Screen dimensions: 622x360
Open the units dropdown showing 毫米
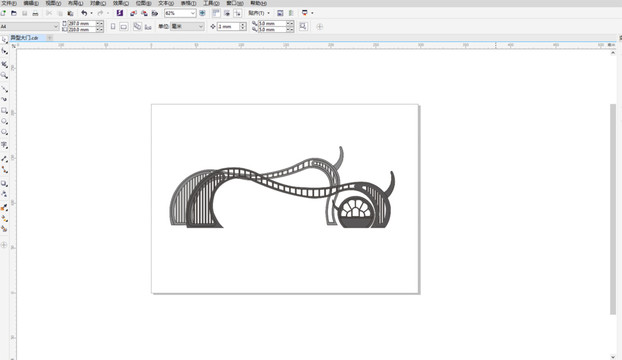click(x=187, y=27)
